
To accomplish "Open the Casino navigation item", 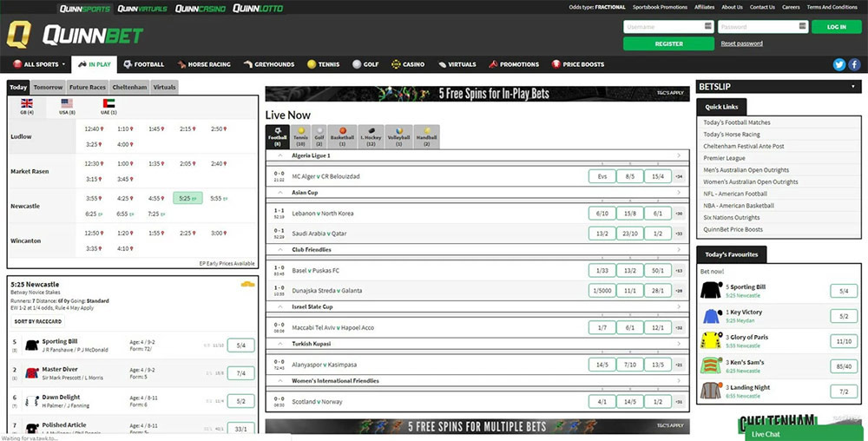I will coord(408,64).
